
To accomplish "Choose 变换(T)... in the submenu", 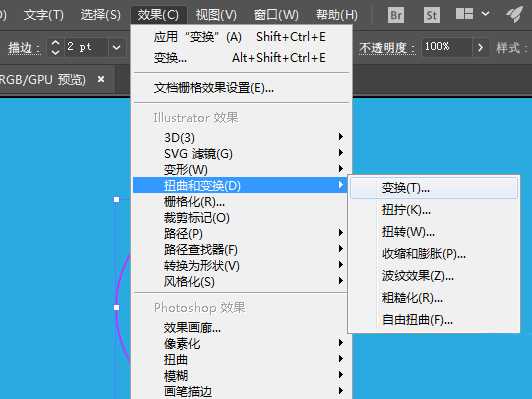I will (434, 188).
